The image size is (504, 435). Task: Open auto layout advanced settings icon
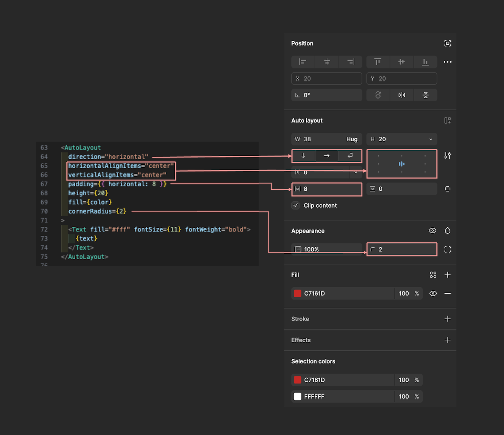(447, 156)
